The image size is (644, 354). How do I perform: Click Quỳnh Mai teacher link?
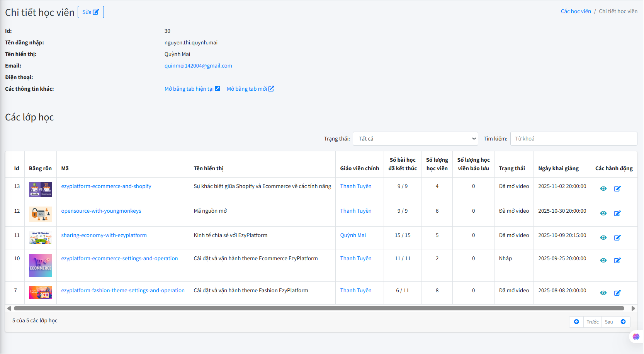(x=353, y=235)
